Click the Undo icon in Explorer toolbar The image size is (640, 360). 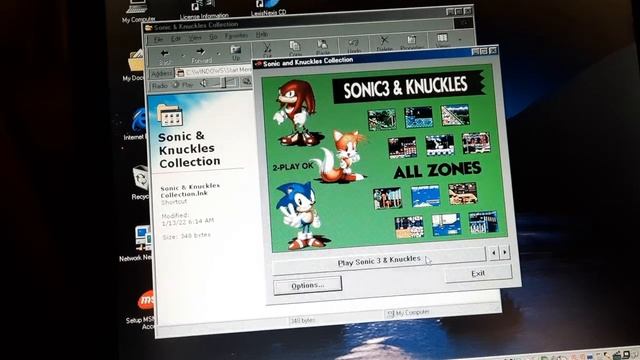(x=354, y=45)
